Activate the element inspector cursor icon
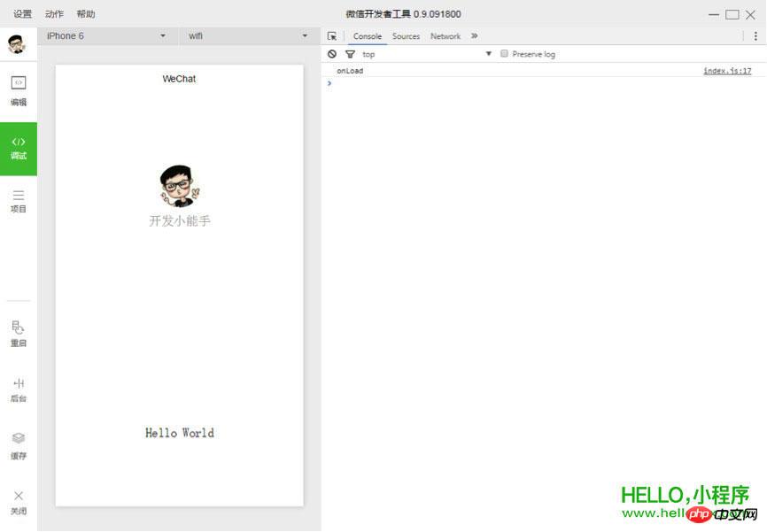Screen dimensions: 767x532 [x=332, y=36]
